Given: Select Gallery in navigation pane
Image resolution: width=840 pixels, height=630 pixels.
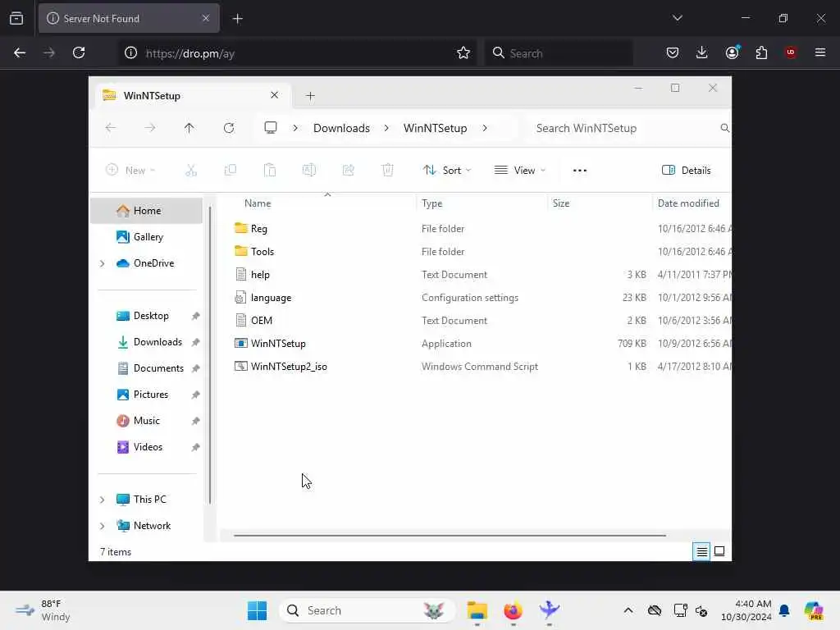Looking at the screenshot, I should point(146,237).
